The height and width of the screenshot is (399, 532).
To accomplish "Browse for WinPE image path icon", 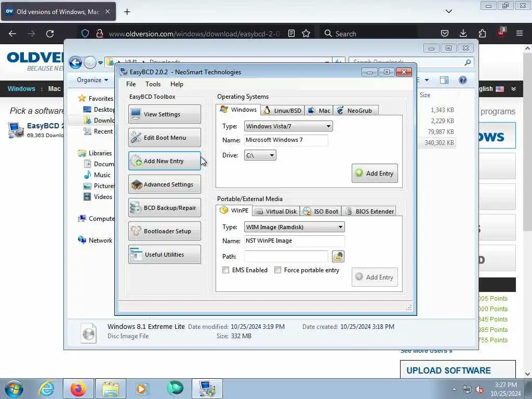I will pos(338,257).
